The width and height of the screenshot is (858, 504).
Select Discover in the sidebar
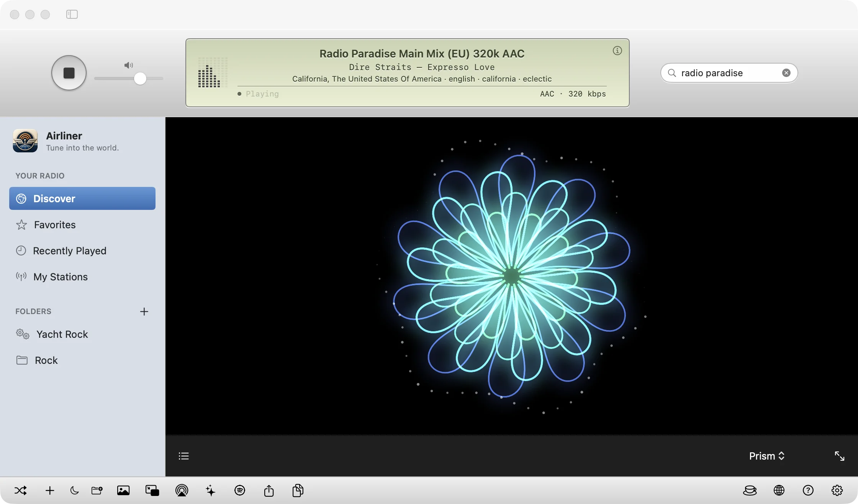pyautogui.click(x=82, y=198)
